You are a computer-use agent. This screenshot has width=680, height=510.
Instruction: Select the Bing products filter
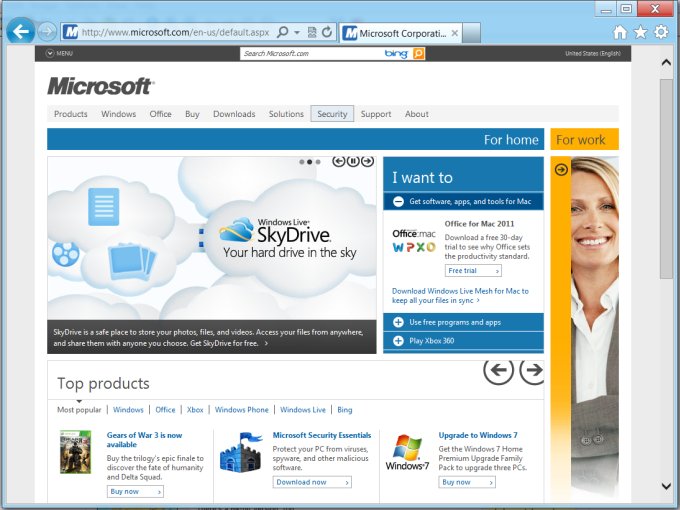345,410
